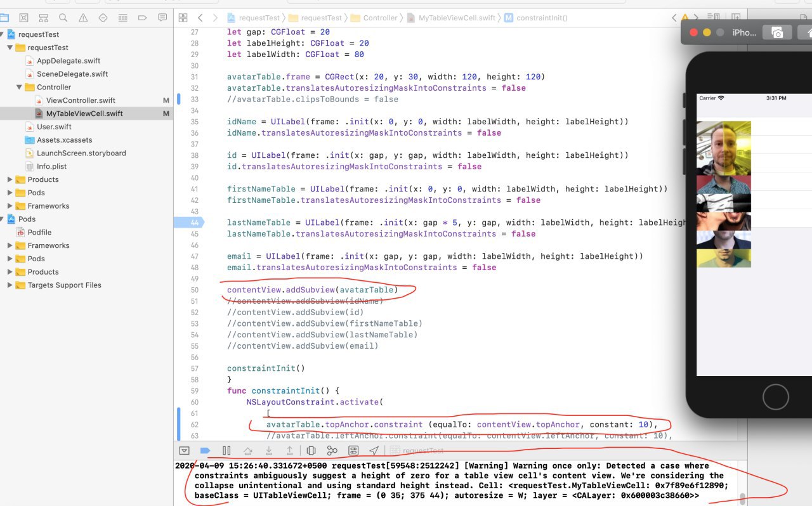Go back in editor history
The height and width of the screenshot is (506, 812).
pos(200,18)
